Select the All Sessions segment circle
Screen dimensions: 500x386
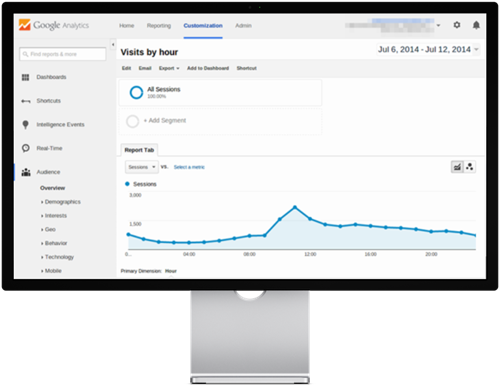136,92
